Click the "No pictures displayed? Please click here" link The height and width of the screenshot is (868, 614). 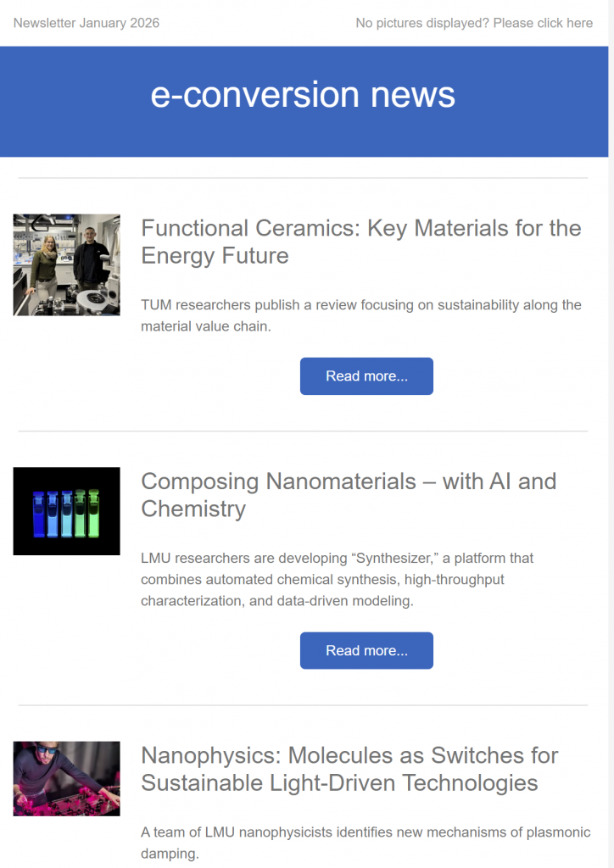point(474,23)
